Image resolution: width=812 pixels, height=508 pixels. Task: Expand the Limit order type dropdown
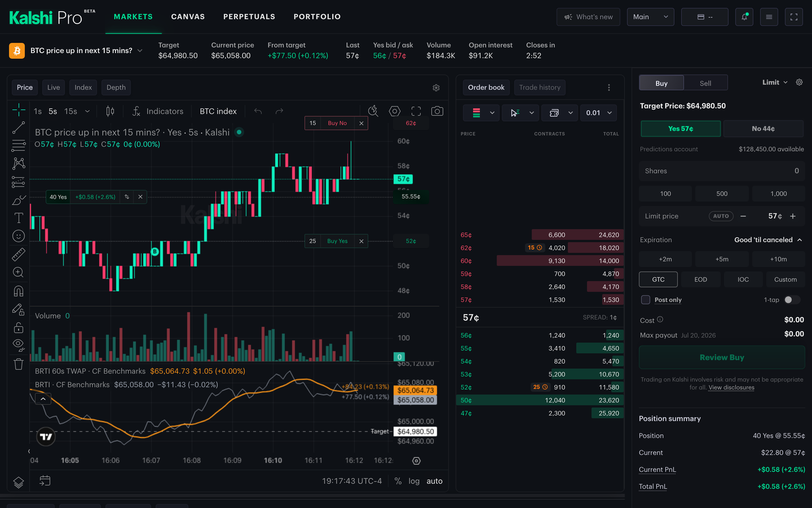tap(775, 82)
